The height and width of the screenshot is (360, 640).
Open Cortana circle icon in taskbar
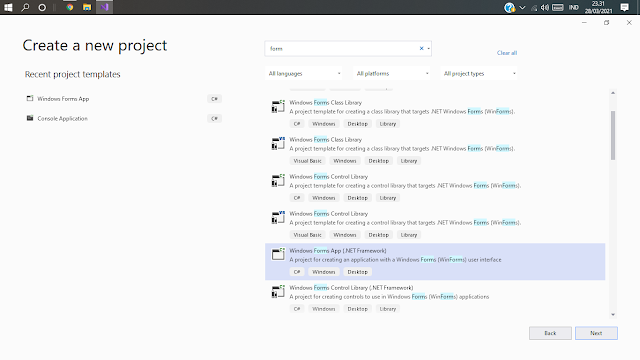coord(42,7)
